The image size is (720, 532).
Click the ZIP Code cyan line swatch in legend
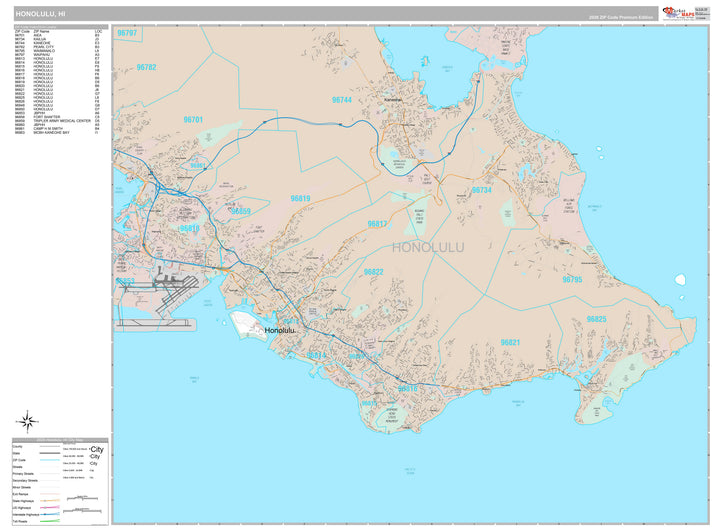[50, 460]
